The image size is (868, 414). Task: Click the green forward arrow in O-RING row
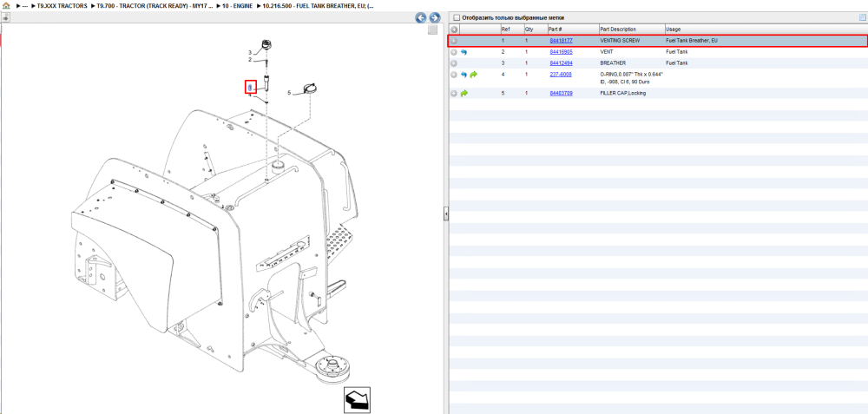pyautogui.click(x=473, y=74)
